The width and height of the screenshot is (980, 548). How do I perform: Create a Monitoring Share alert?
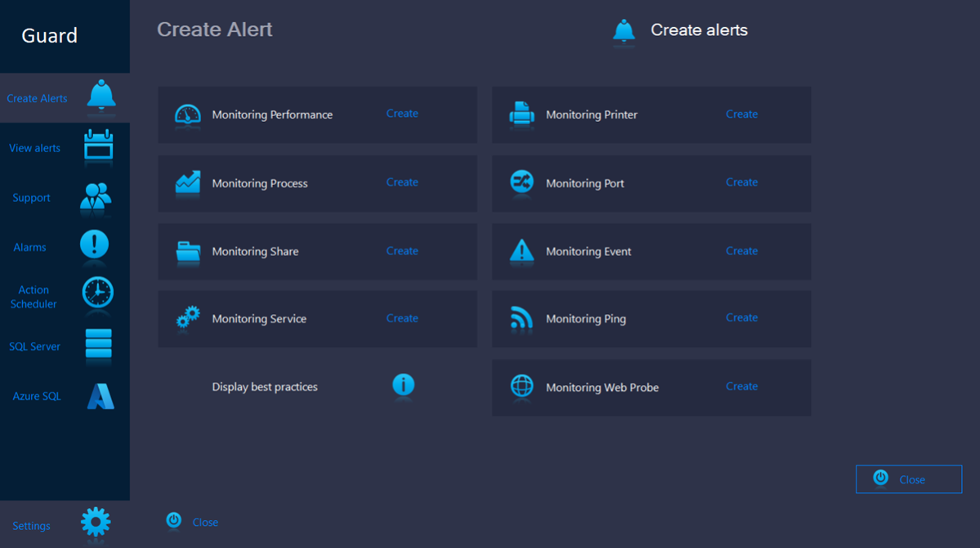[x=402, y=251]
